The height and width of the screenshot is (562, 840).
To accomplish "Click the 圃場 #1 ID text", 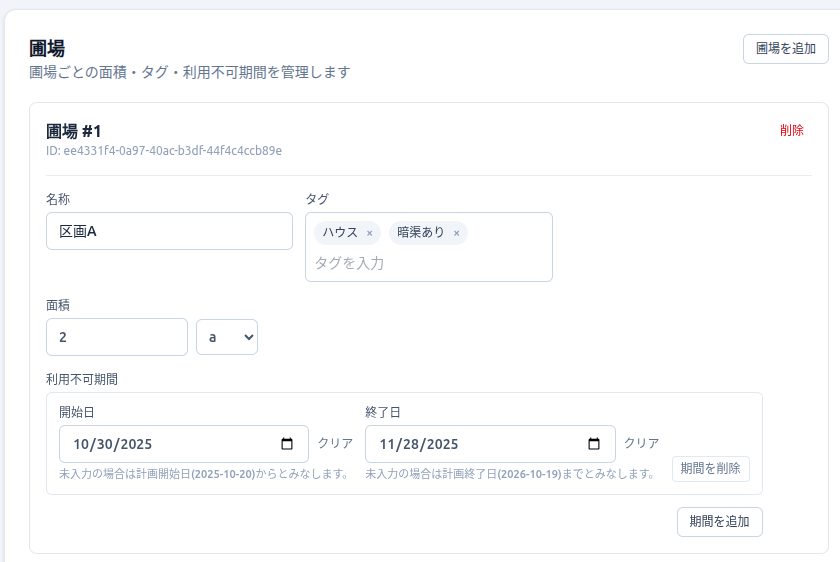I will click(x=163, y=151).
